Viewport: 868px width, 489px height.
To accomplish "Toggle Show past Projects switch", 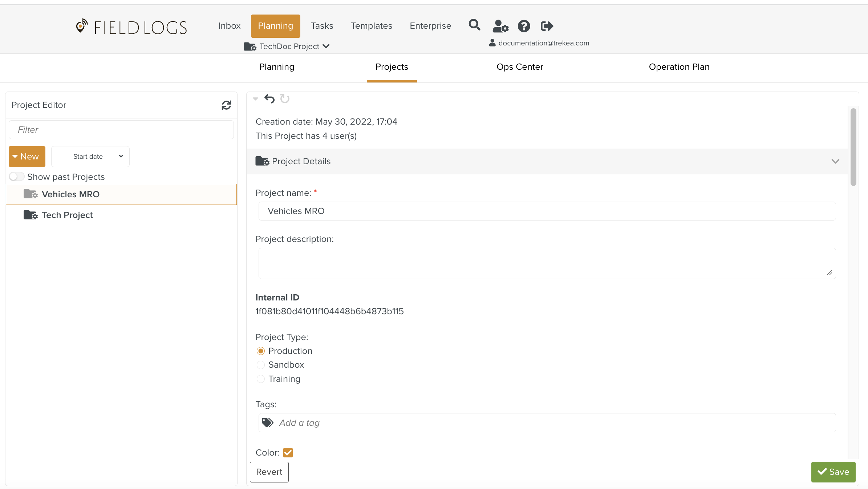I will pyautogui.click(x=17, y=177).
